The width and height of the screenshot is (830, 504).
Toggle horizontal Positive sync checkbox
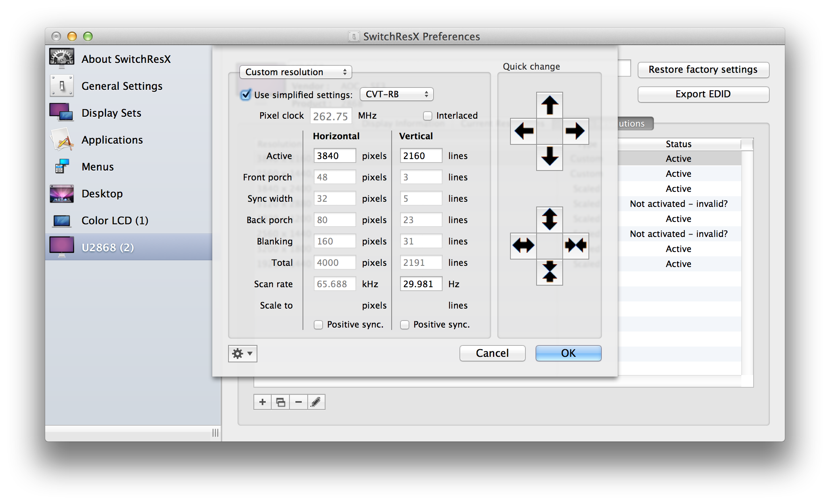(318, 325)
